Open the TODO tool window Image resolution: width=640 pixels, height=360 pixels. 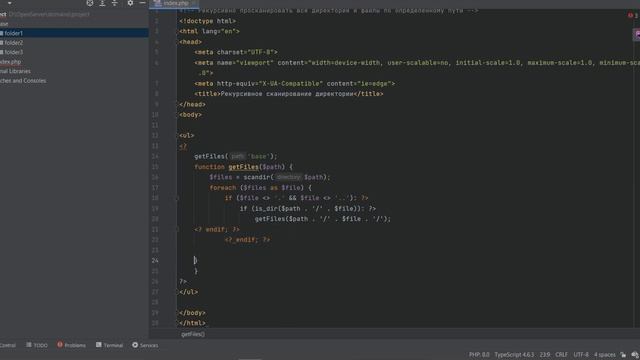37,345
